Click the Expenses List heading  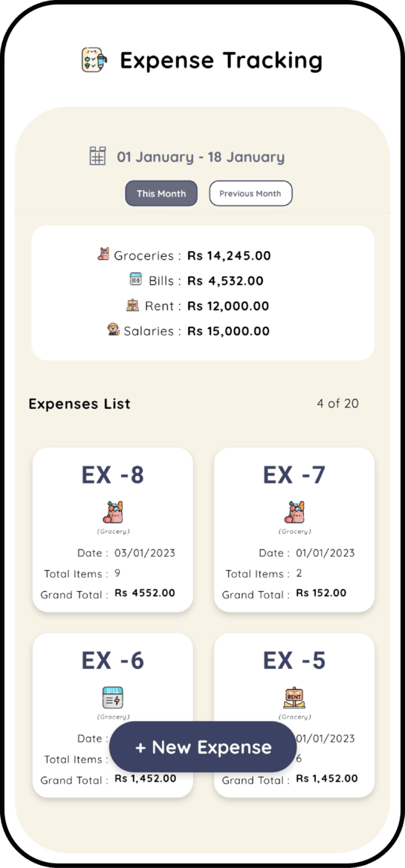[80, 404]
